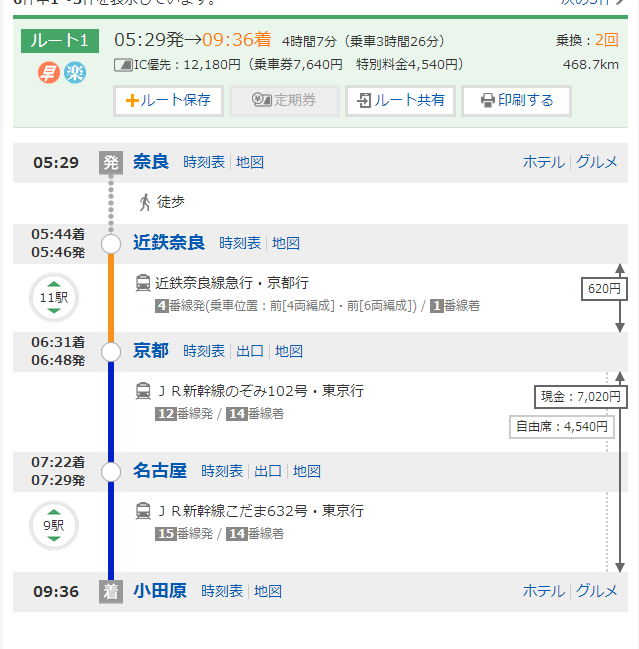Click the ルート保存 button

click(x=168, y=101)
